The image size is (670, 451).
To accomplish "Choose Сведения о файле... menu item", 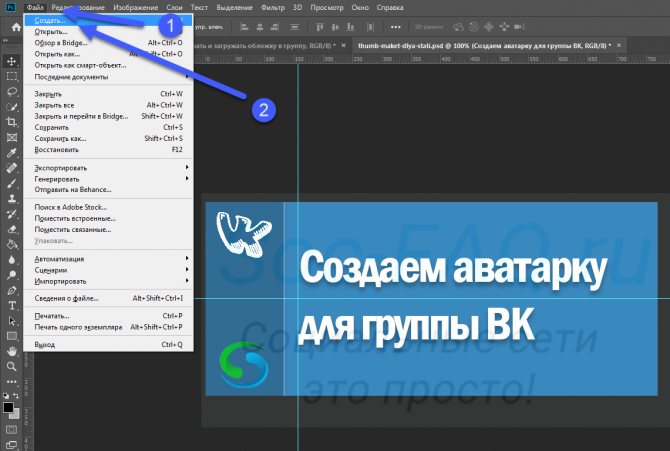I will (108, 298).
